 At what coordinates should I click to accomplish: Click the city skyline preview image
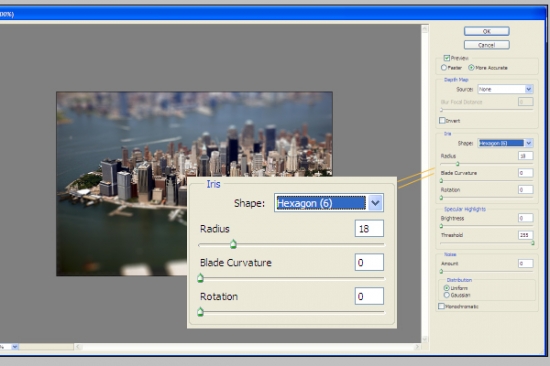coord(194,184)
